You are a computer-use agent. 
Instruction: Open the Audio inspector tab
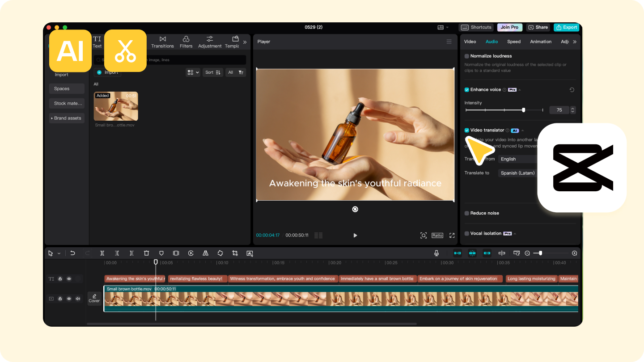[x=491, y=42]
